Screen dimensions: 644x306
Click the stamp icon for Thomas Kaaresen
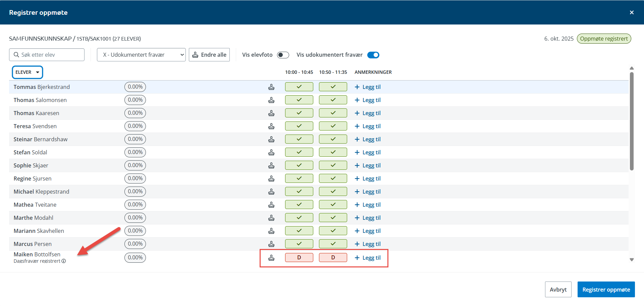pyautogui.click(x=271, y=113)
